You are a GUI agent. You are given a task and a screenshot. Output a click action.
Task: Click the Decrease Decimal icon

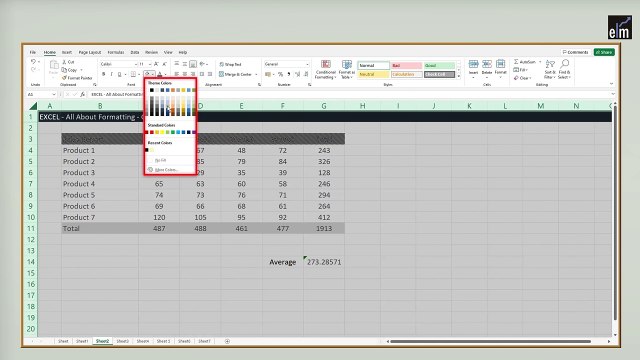(x=305, y=74)
